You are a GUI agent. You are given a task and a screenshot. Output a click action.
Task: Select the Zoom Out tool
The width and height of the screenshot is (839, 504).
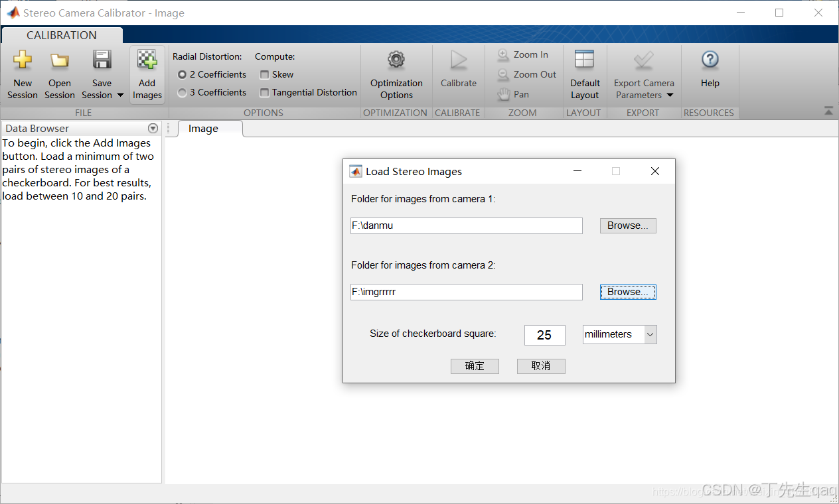tap(527, 74)
